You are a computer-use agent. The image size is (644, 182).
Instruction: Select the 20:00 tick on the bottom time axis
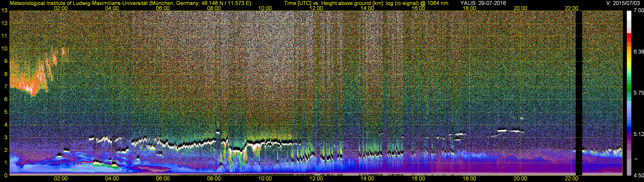tap(520, 179)
